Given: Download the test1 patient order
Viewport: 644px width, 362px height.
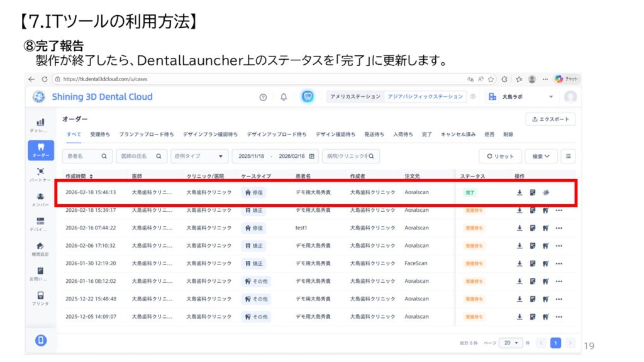Looking at the screenshot, I should tap(520, 228).
